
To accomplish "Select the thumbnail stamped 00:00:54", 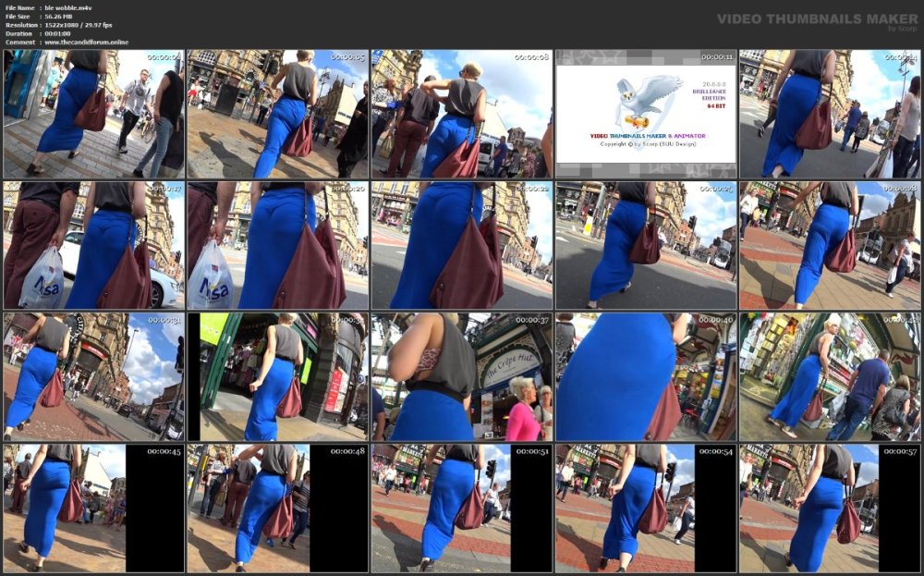I will click(x=646, y=509).
